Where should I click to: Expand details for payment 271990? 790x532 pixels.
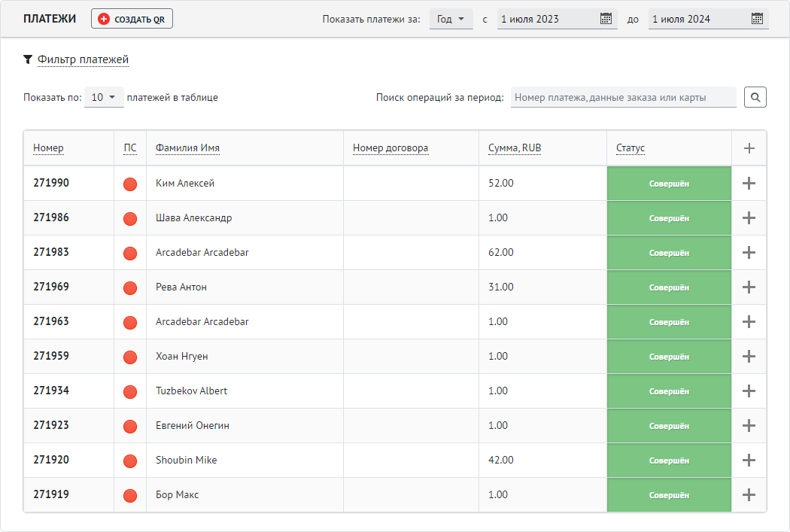point(749,183)
